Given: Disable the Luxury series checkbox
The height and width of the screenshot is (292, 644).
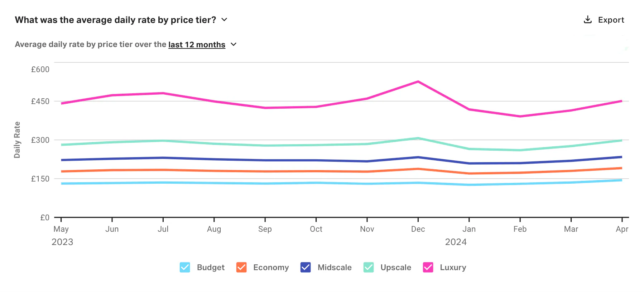Looking at the screenshot, I should tap(428, 267).
